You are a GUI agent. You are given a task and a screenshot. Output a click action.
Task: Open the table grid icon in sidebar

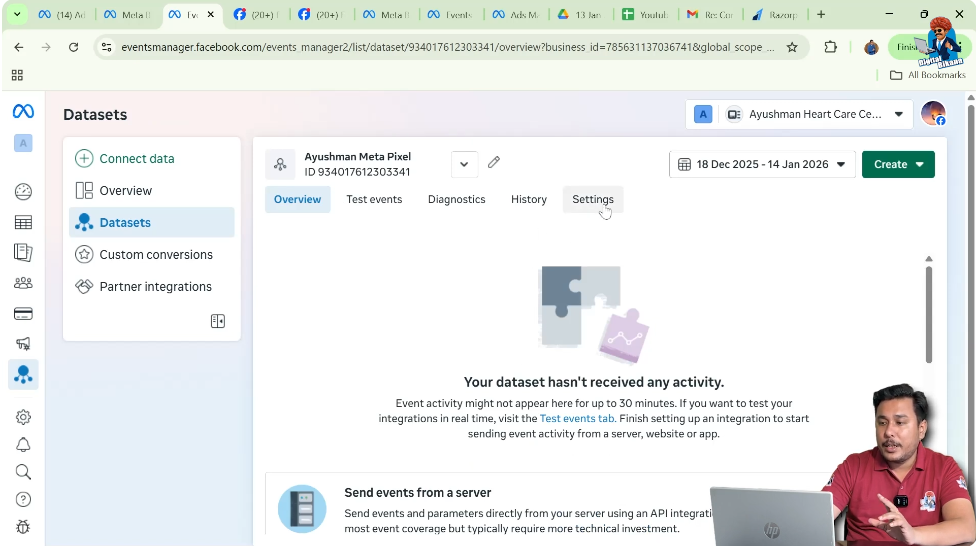coord(23,222)
